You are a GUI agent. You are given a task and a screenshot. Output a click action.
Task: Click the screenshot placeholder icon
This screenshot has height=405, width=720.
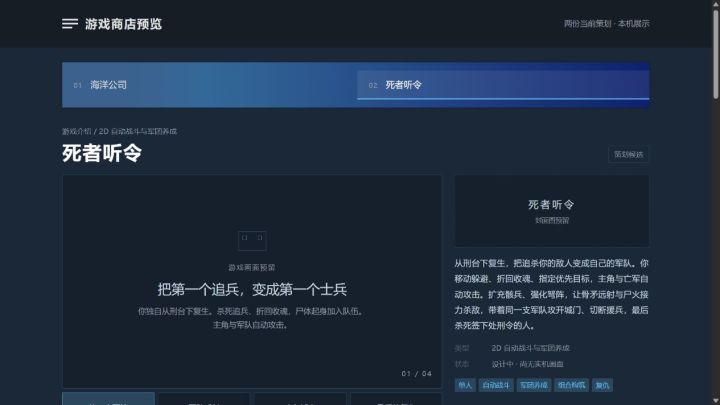click(x=252, y=241)
